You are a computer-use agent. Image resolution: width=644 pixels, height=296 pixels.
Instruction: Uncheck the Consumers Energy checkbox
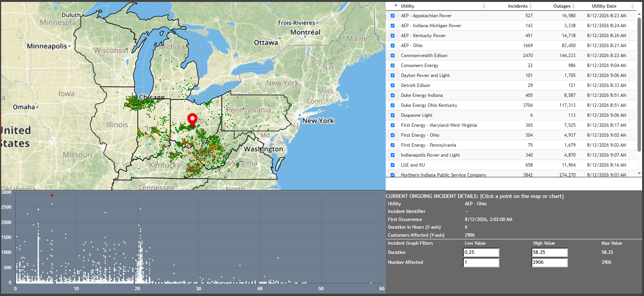click(393, 65)
